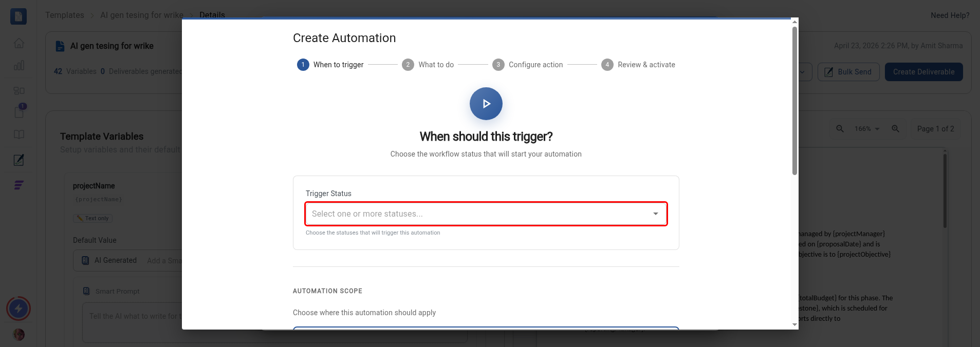The image size is (980, 347).
Task: Click the dialog vertical scrollbar thumb
Action: coord(794,101)
